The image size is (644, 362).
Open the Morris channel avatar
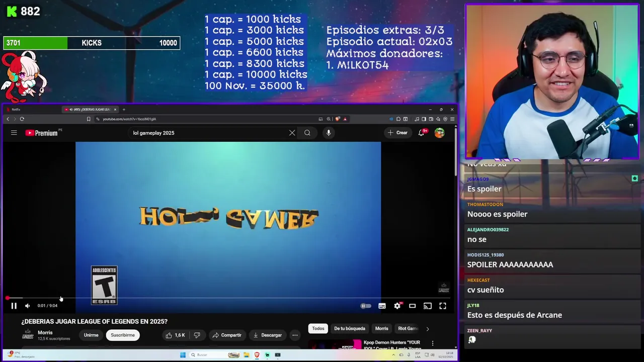point(28,335)
